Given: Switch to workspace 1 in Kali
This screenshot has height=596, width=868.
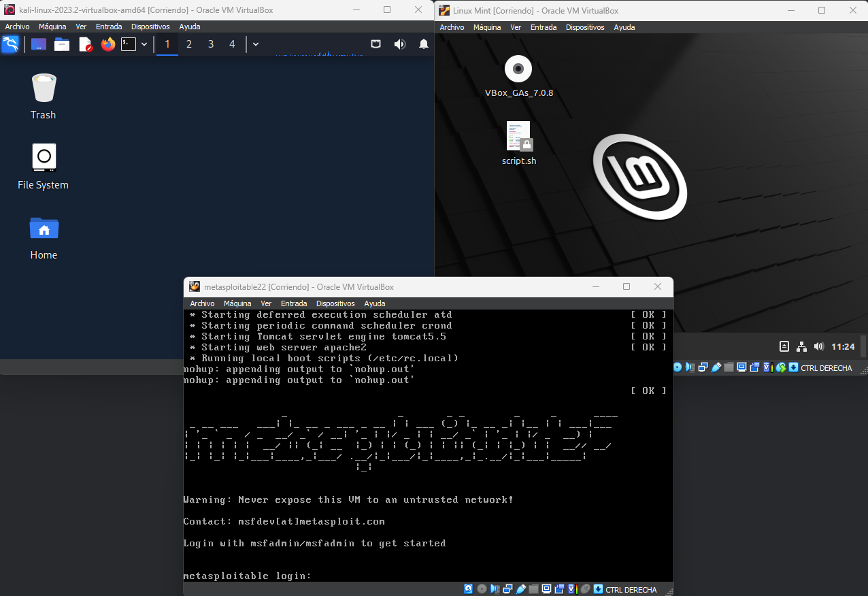Looking at the screenshot, I should point(167,44).
